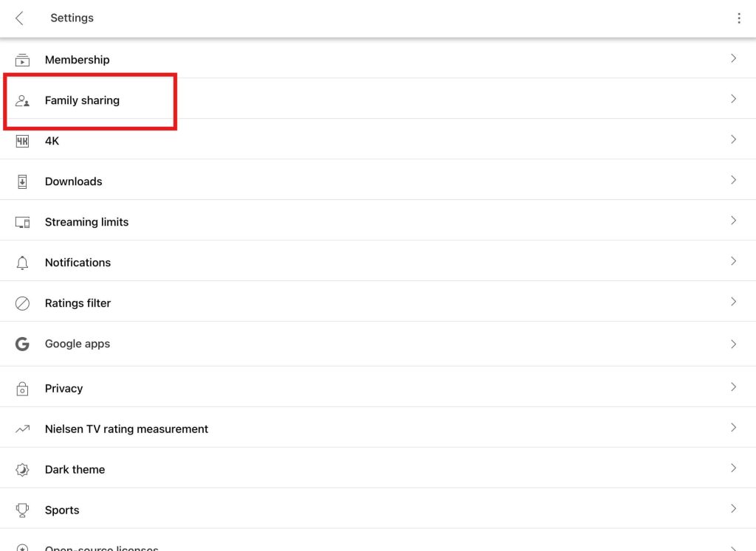The image size is (756, 551).
Task: Expand the Ratings filter chevron
Action: click(x=733, y=302)
